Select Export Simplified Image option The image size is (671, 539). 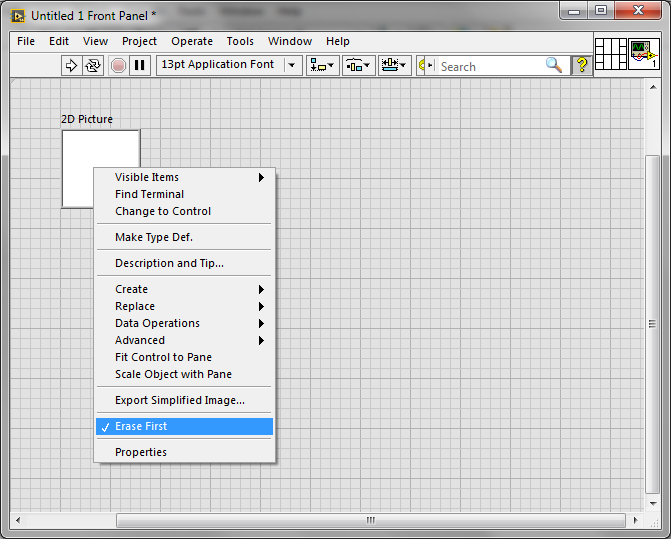(x=184, y=400)
